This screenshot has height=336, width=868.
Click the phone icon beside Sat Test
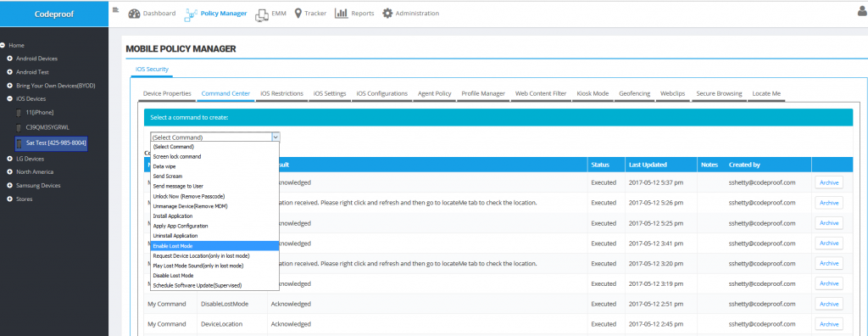pos(19,143)
